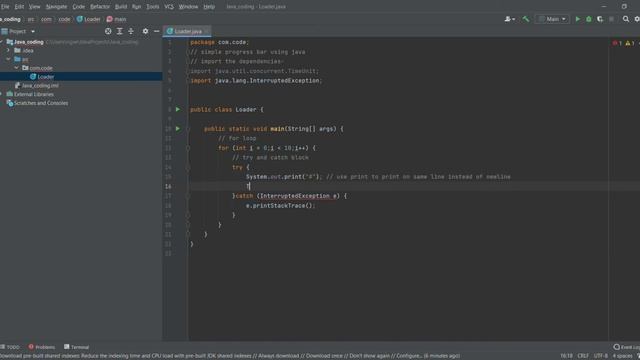Screen dimensions: 640x360
Task: Open the Navigate menu
Action: (56, 7)
